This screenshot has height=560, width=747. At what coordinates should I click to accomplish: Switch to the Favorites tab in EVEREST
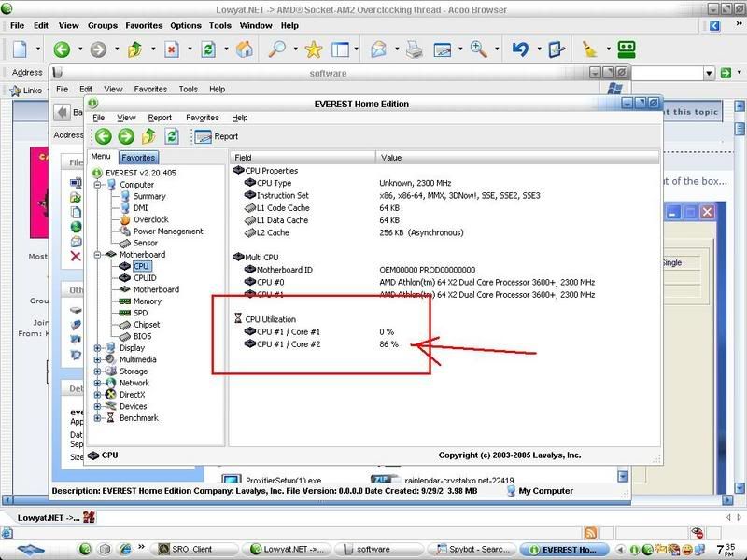[138, 158]
